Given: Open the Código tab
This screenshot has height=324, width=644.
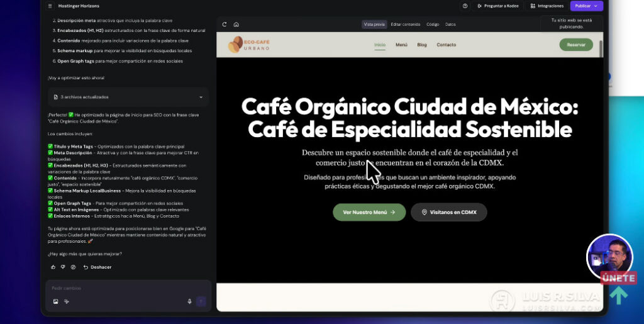Looking at the screenshot, I should click(x=433, y=25).
